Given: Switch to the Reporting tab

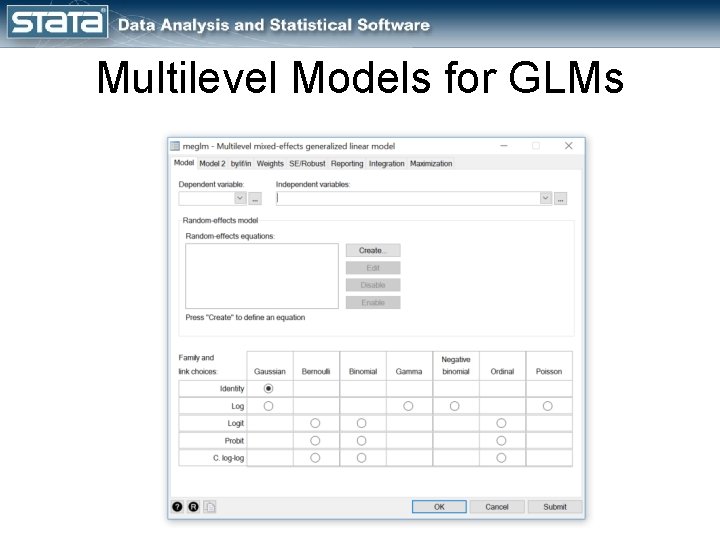Looking at the screenshot, I should point(347,163).
